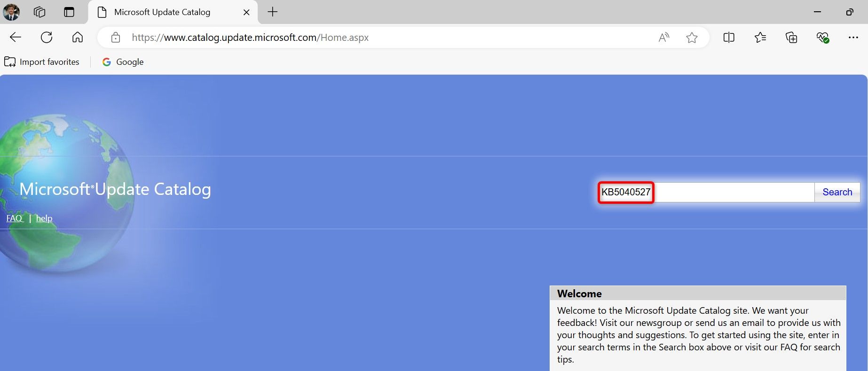Viewport: 868px width, 371px height.
Task: Open the help link
Action: click(44, 218)
